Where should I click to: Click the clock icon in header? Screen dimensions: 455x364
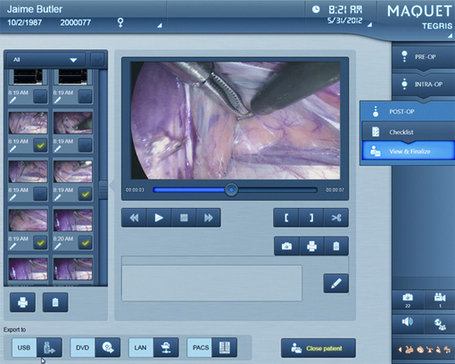pyautogui.click(x=316, y=9)
